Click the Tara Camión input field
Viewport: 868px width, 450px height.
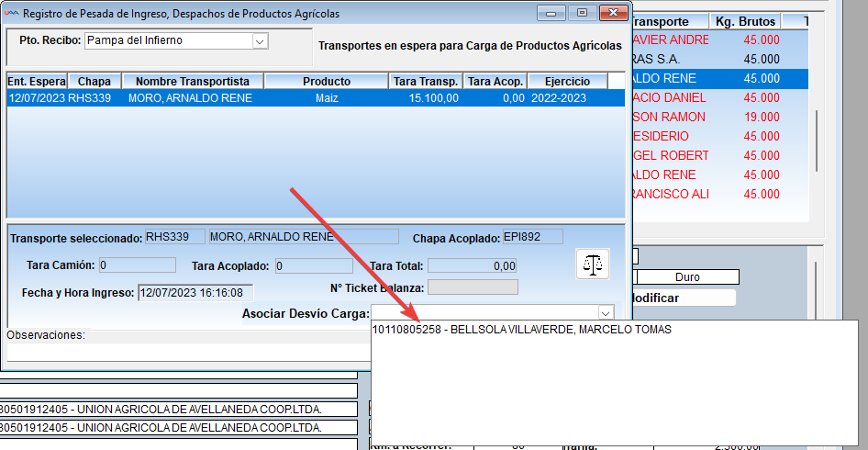[137, 265]
